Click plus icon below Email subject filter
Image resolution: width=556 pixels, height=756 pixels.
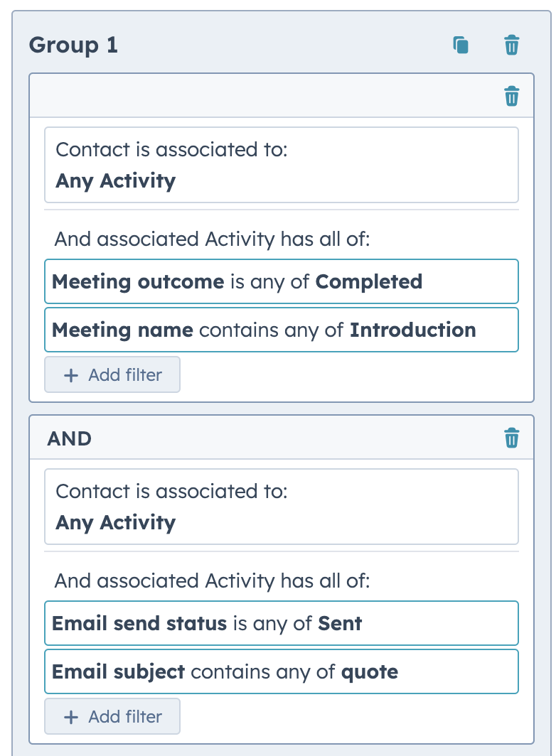pos(70,717)
